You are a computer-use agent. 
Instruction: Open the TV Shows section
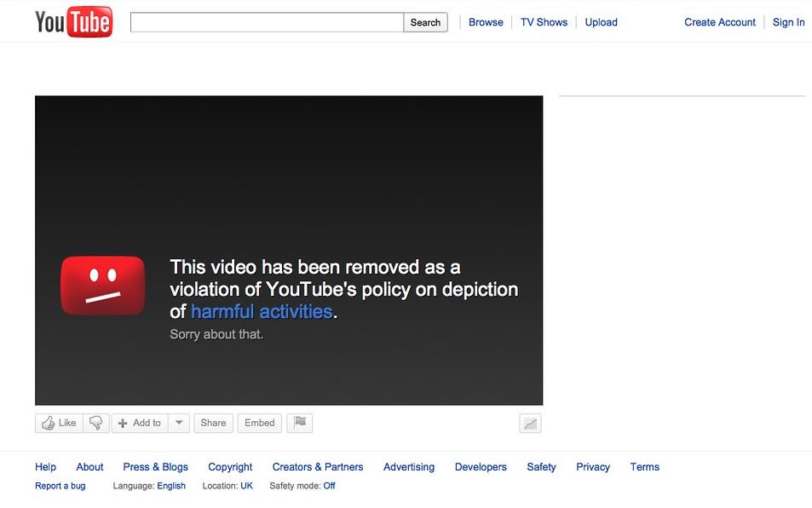click(x=544, y=22)
